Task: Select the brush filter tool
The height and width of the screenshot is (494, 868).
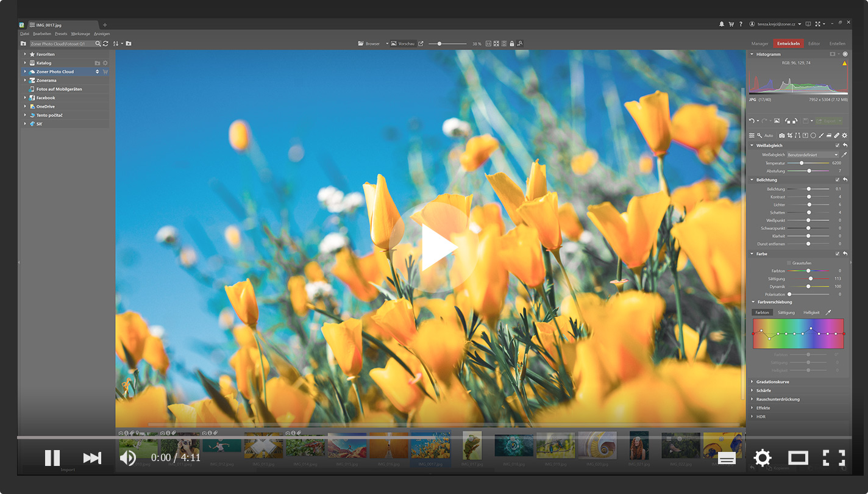Action: 821,135
